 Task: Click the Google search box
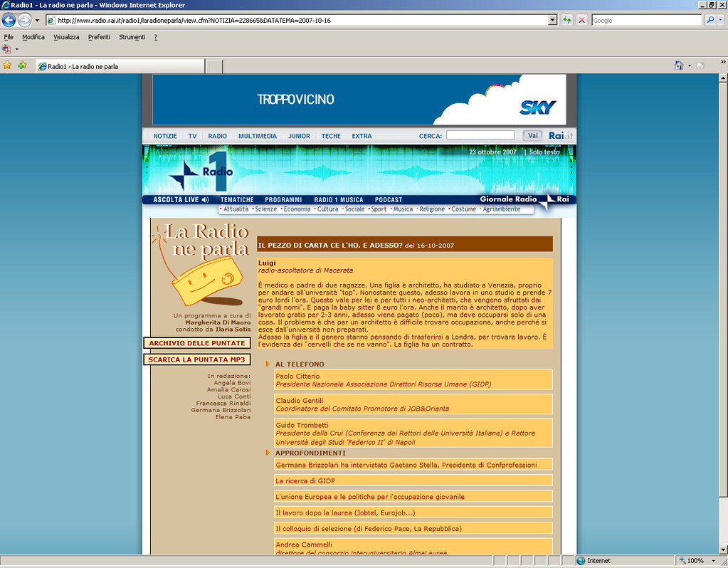click(x=646, y=21)
